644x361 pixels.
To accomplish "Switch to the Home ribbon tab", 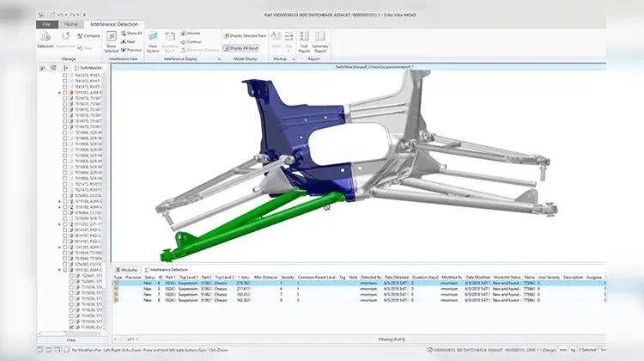I will point(71,24).
